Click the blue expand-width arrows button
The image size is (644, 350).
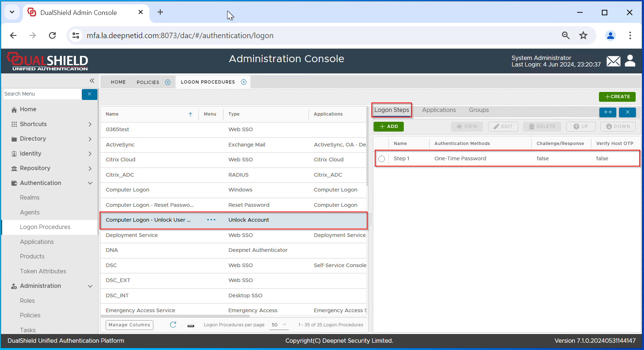pos(608,112)
